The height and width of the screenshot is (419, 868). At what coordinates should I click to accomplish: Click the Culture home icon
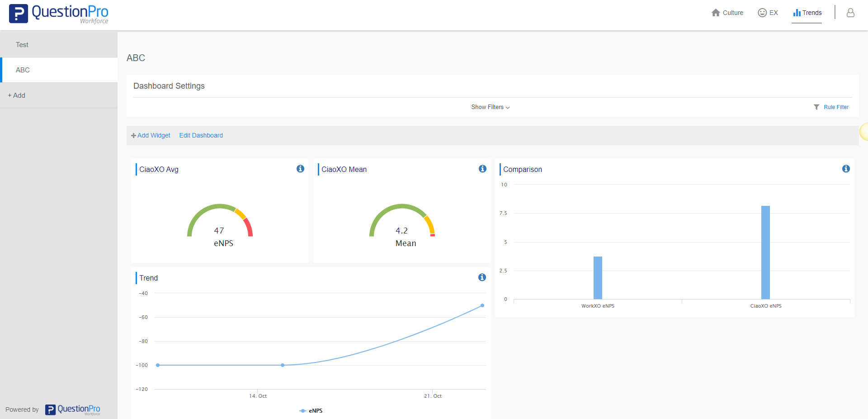(x=716, y=13)
